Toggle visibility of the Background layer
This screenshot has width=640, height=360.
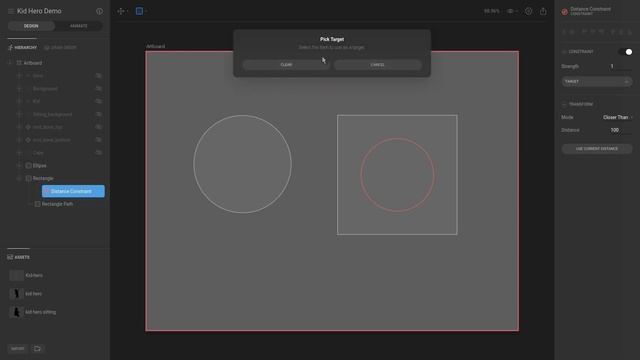coord(98,89)
